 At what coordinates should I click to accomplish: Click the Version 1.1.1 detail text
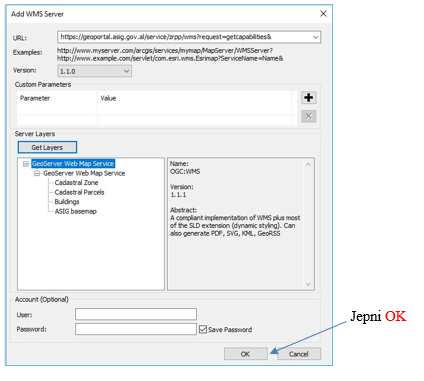click(x=178, y=195)
